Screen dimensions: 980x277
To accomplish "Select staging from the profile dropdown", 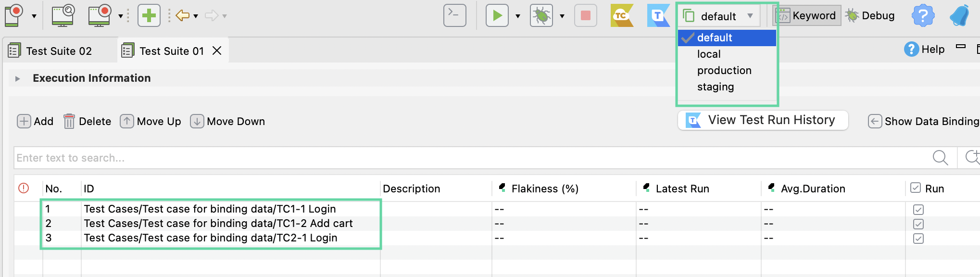I will tap(716, 87).
